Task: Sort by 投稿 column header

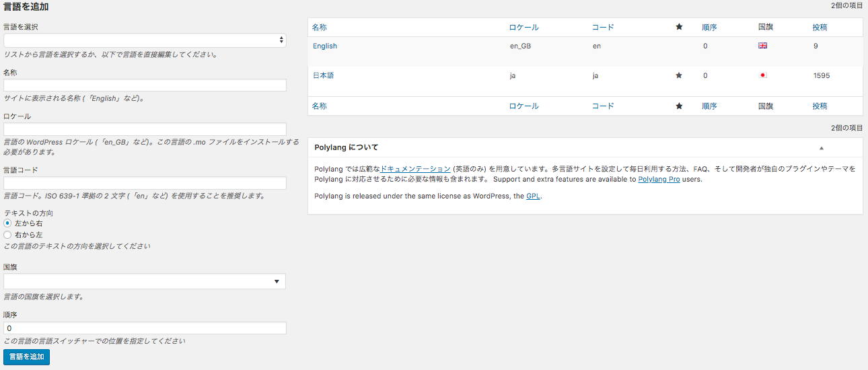Action: [x=820, y=28]
